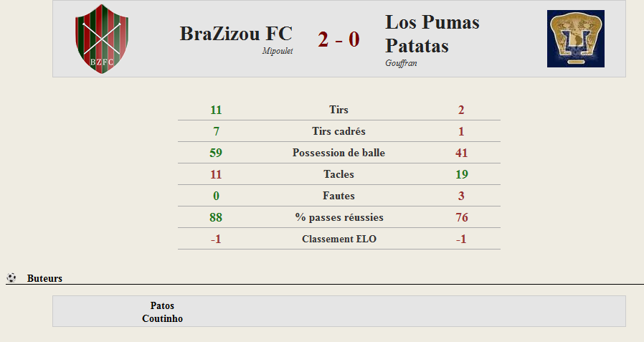Click home possession value 59
Image resolution: width=644 pixels, height=342 pixels.
pyautogui.click(x=216, y=153)
